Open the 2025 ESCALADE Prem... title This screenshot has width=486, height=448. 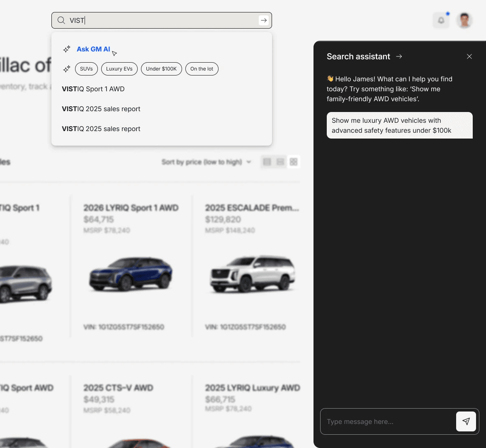(x=252, y=208)
